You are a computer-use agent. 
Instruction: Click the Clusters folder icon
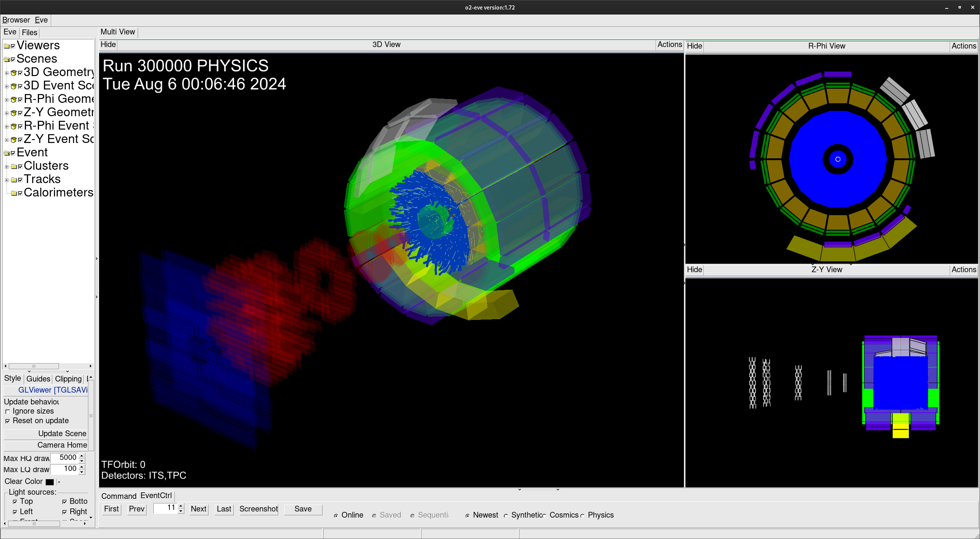point(14,167)
